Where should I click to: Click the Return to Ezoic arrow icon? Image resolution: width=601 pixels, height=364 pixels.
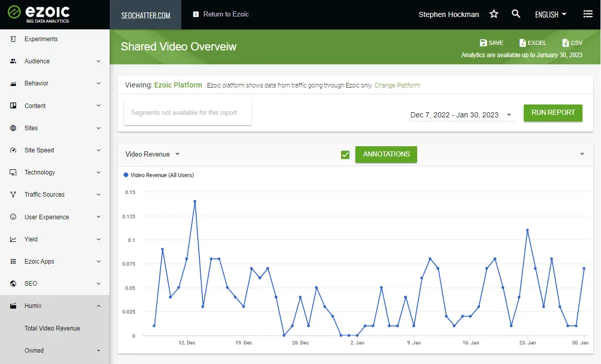196,14
